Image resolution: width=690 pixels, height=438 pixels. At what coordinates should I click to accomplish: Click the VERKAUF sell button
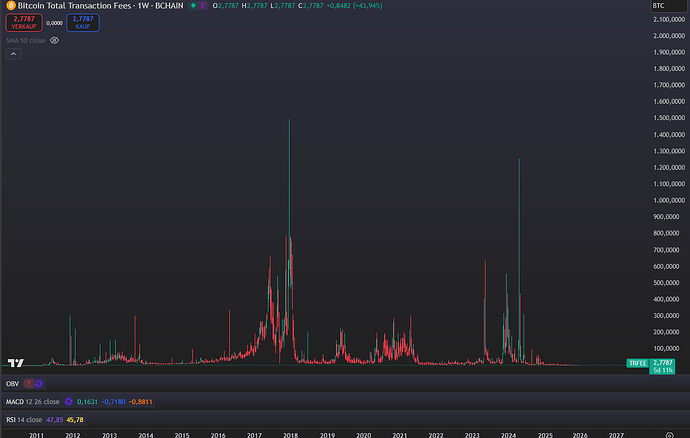tap(24, 22)
